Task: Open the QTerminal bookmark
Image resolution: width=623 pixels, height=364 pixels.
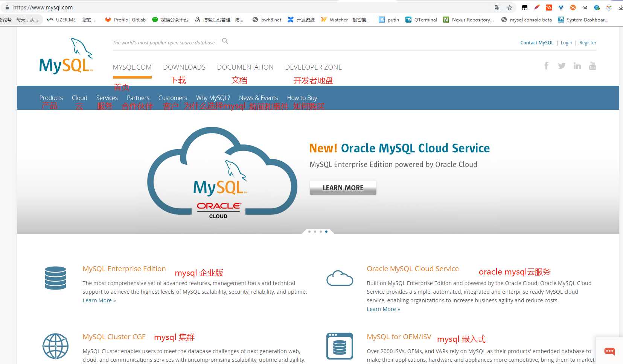Action: [421, 20]
